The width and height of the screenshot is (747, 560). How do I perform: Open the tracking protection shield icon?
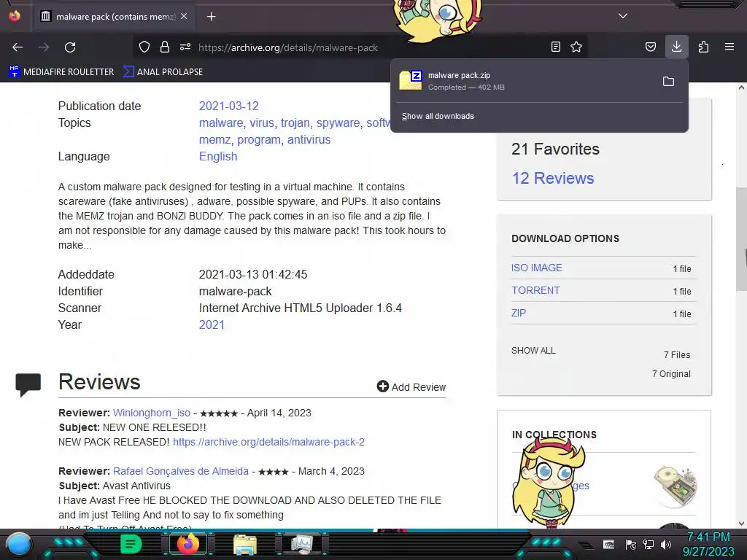144,47
